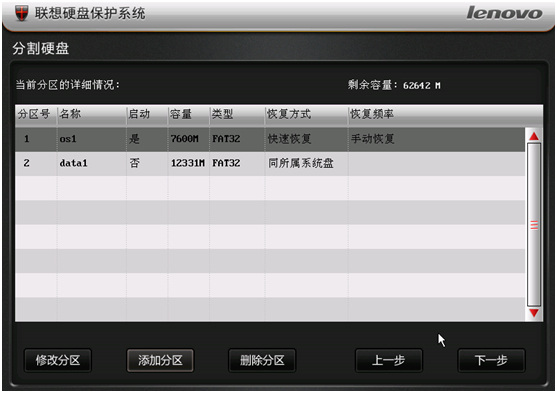Select the os1 partition name cell
Viewport: 557px width, 393px height.
coord(92,139)
